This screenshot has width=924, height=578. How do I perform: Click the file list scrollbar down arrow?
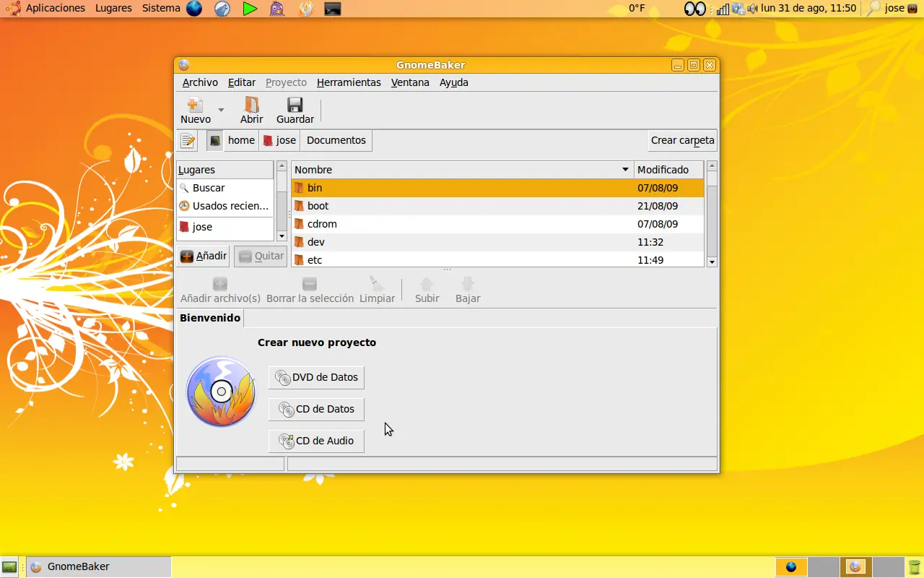(712, 262)
